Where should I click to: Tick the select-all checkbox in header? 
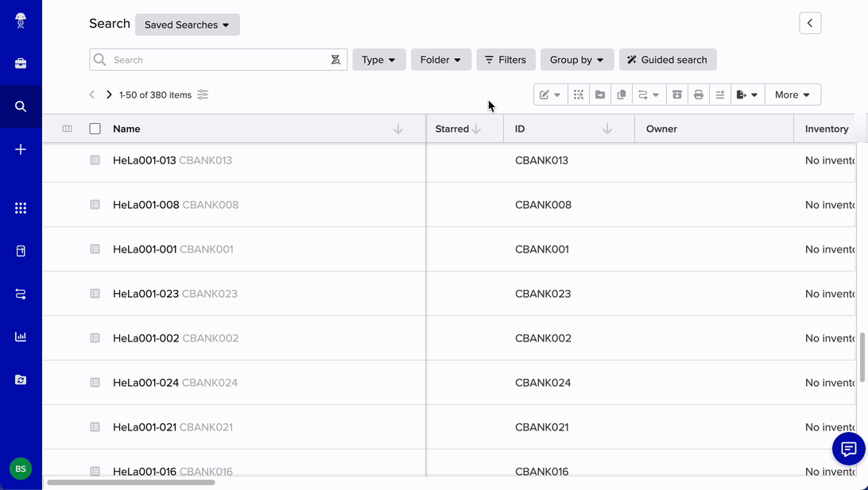tap(95, 129)
